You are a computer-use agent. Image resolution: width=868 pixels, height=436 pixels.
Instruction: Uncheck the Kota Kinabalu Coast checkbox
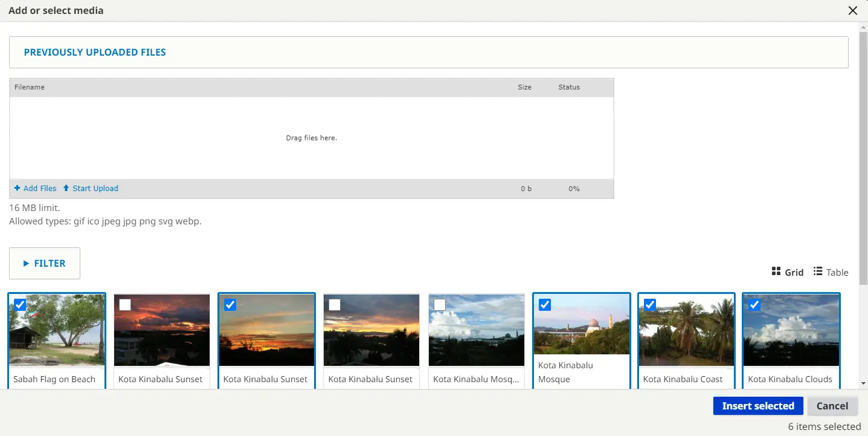(x=650, y=305)
